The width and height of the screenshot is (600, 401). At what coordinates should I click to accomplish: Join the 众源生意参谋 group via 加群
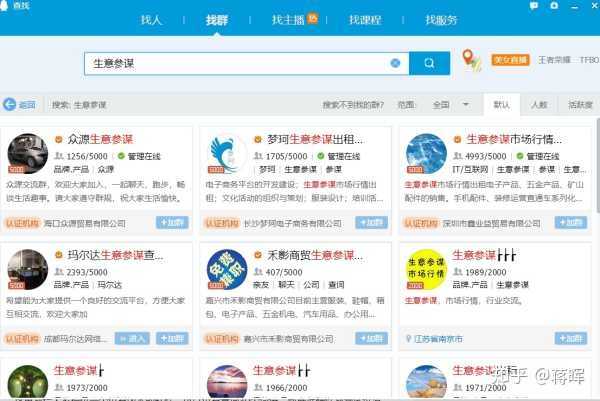point(172,223)
